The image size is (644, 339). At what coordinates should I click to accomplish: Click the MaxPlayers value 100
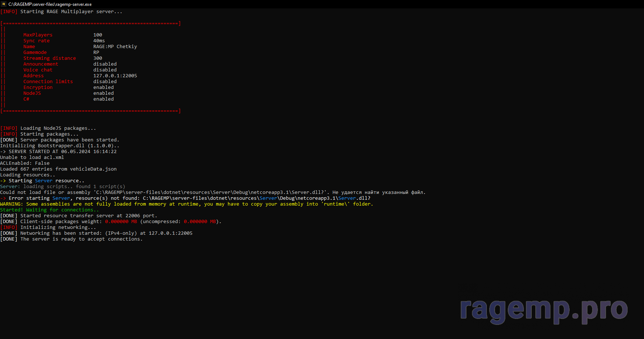(x=98, y=35)
